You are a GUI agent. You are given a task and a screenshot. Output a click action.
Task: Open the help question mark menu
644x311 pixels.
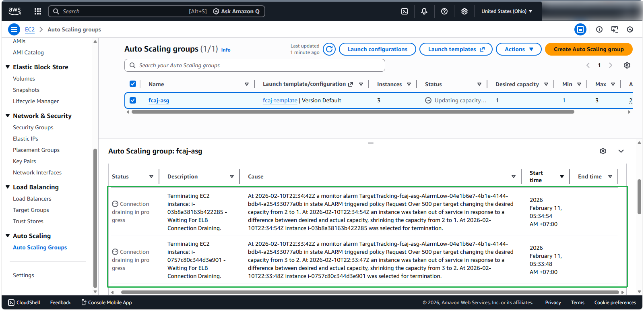pos(444,11)
